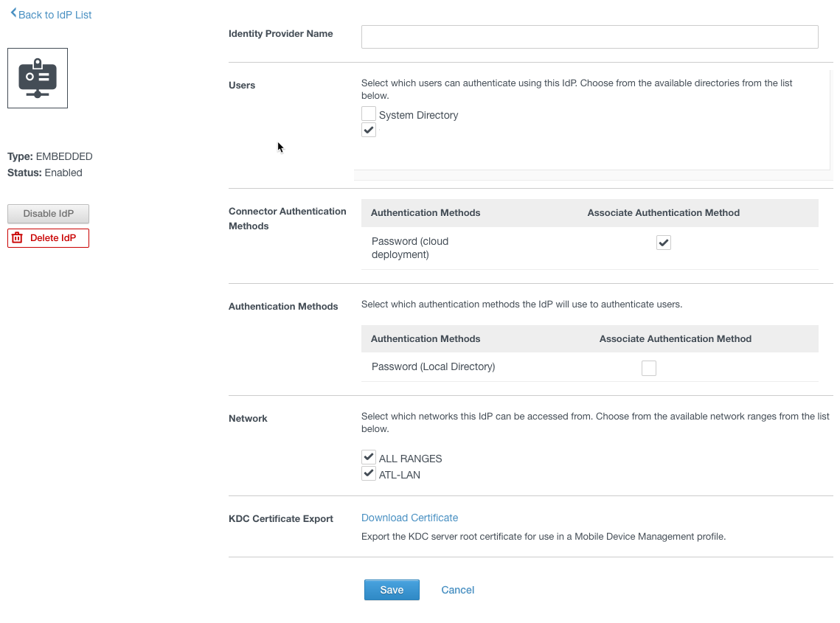
Task: Uncheck Password (cloud deployment) association checkbox
Action: [663, 242]
